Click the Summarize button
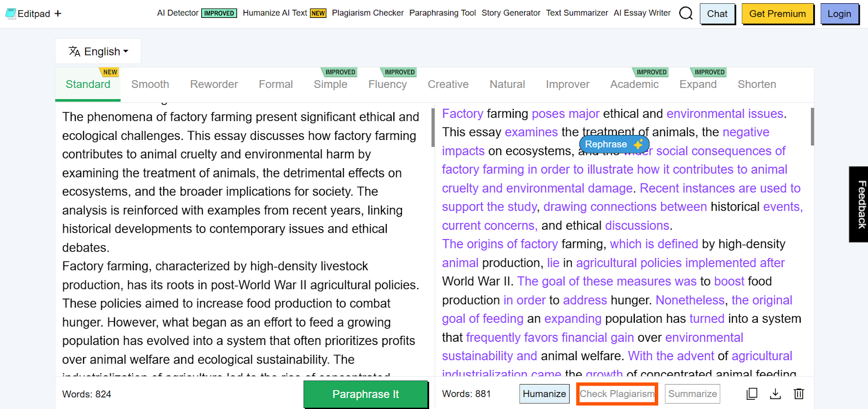868x409 pixels. click(693, 394)
